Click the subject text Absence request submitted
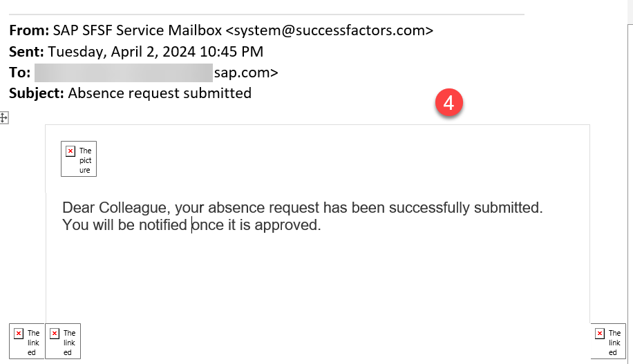633x364 pixels. click(160, 93)
